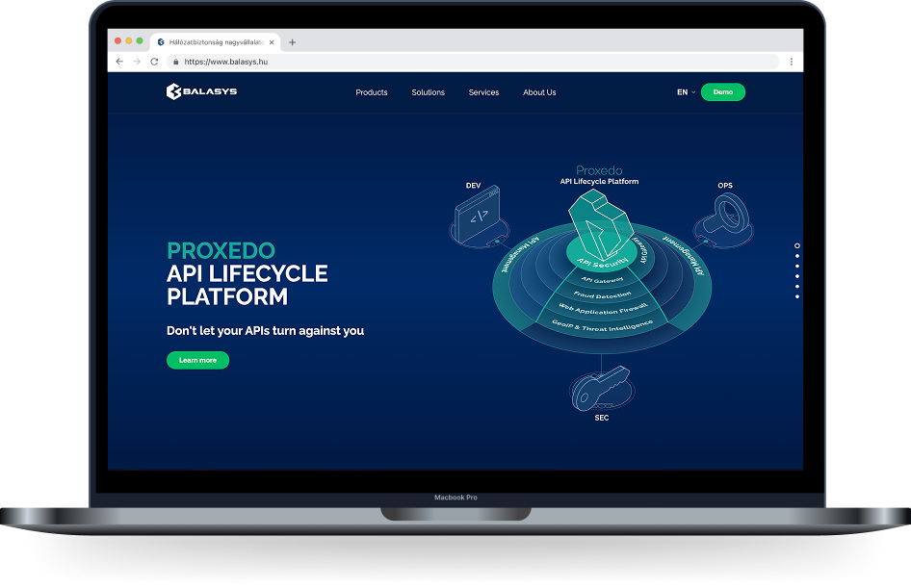Image resolution: width=911 pixels, height=588 pixels.
Task: Click the API Security diagram center label
Action: point(603,262)
